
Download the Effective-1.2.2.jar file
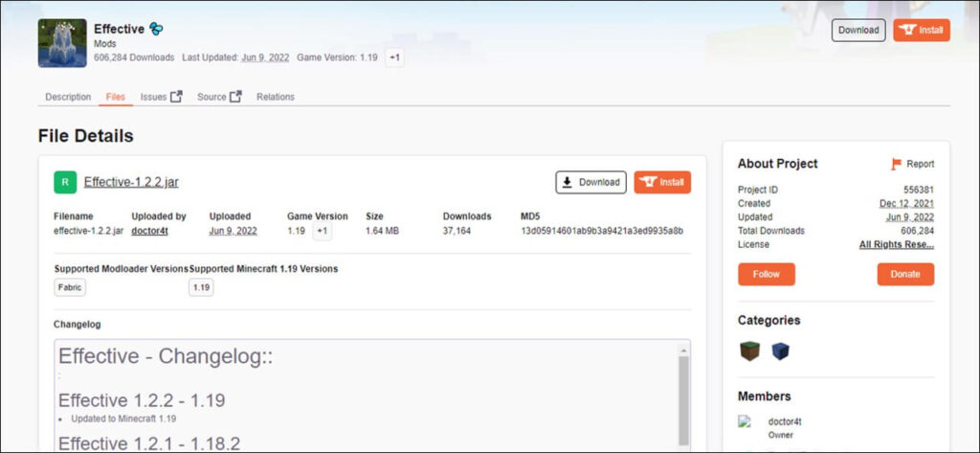590,182
